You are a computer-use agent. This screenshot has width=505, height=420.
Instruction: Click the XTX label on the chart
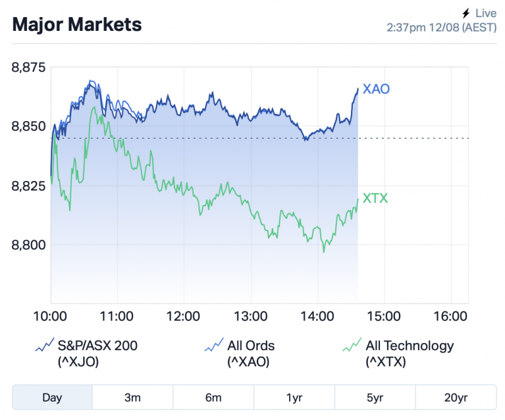(375, 199)
